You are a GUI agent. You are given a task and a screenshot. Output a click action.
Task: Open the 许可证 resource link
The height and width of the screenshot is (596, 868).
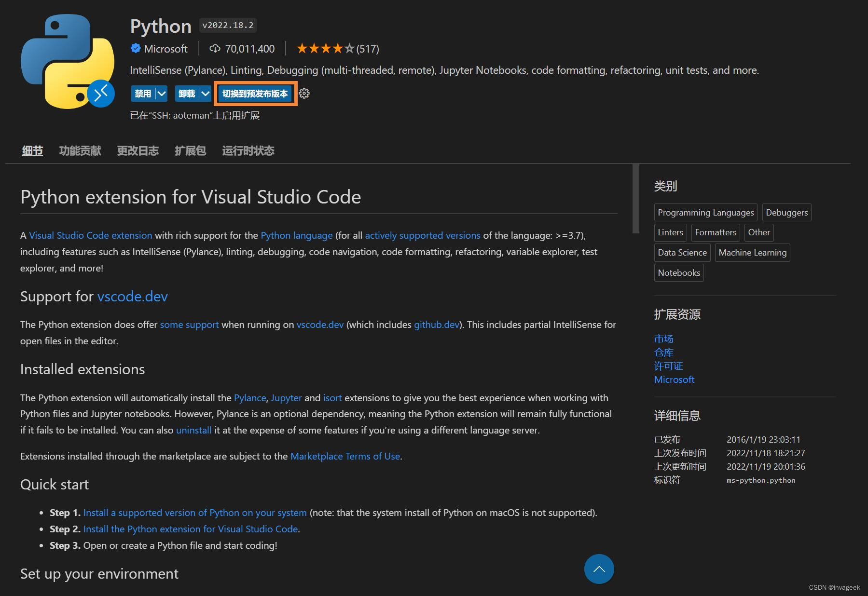point(669,366)
